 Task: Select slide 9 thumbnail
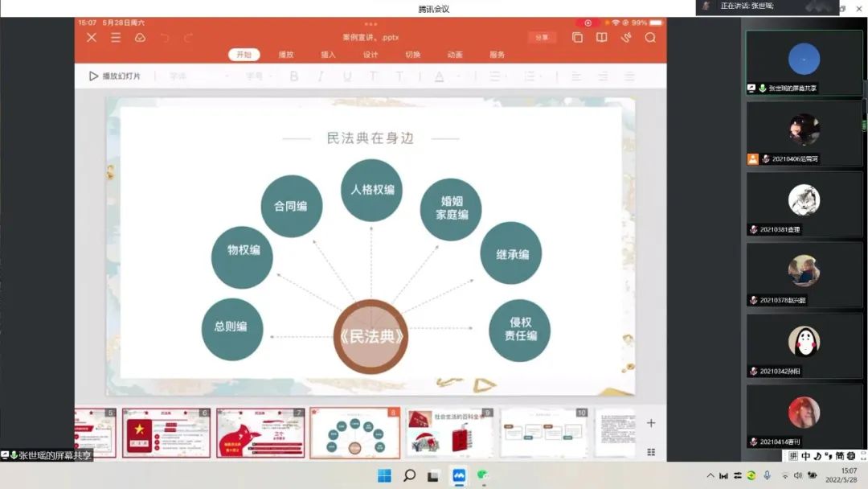[x=449, y=433]
